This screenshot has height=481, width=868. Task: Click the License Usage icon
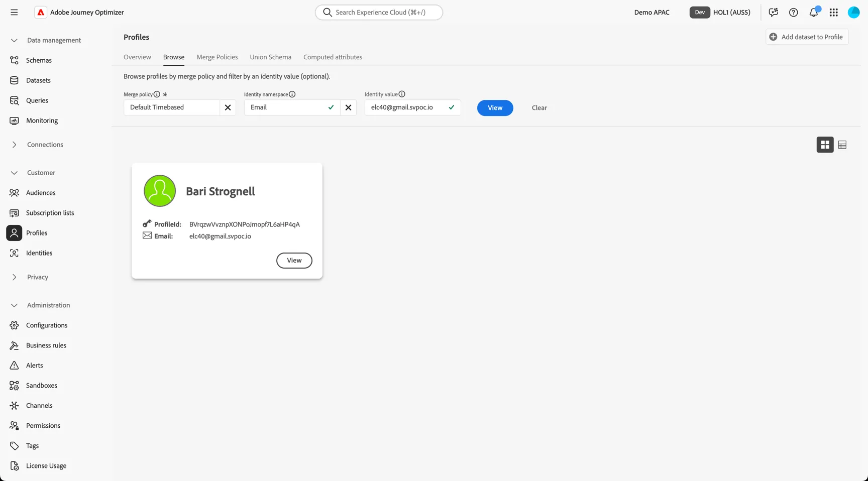coord(14,466)
